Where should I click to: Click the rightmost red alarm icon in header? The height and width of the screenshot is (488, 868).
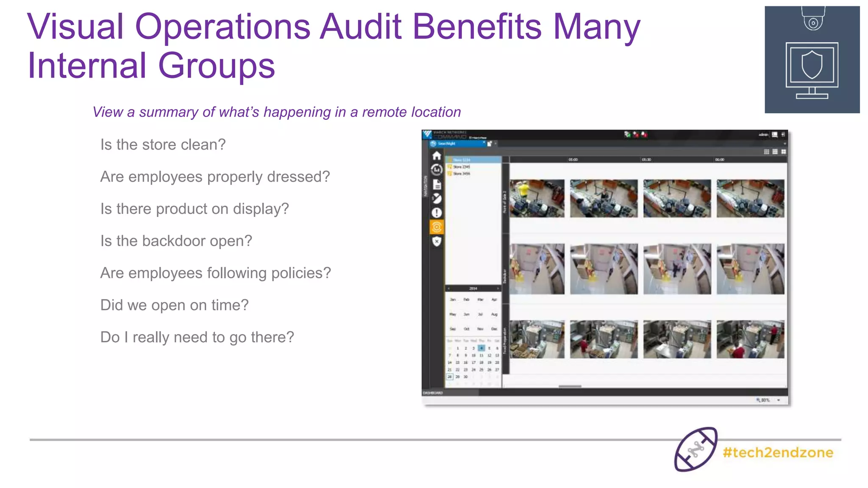644,134
